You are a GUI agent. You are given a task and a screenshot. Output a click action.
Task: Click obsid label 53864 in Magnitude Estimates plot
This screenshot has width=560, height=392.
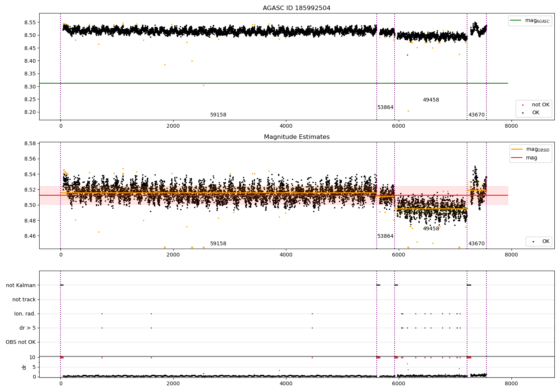pyautogui.click(x=385, y=236)
